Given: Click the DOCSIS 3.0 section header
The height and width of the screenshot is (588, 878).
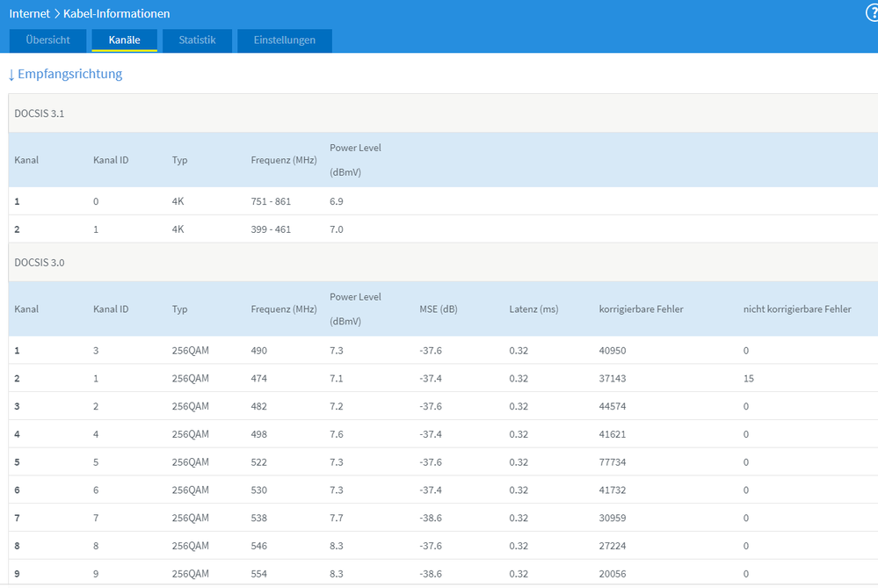Looking at the screenshot, I should pyautogui.click(x=40, y=262).
